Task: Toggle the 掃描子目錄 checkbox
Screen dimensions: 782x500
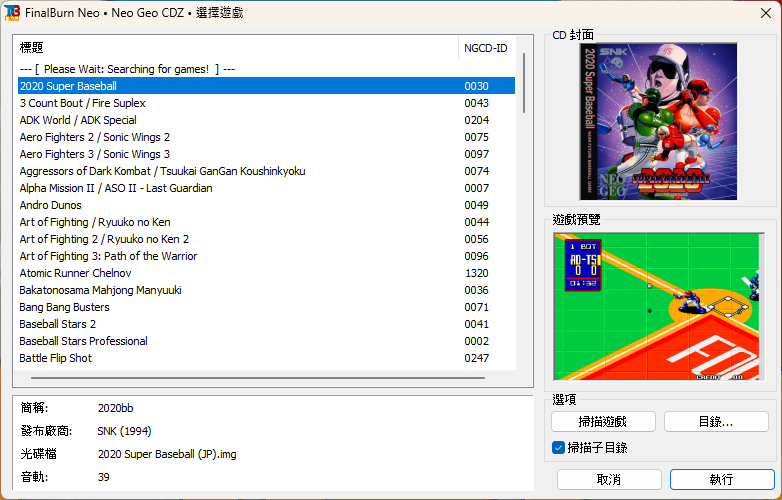Action: (x=558, y=447)
